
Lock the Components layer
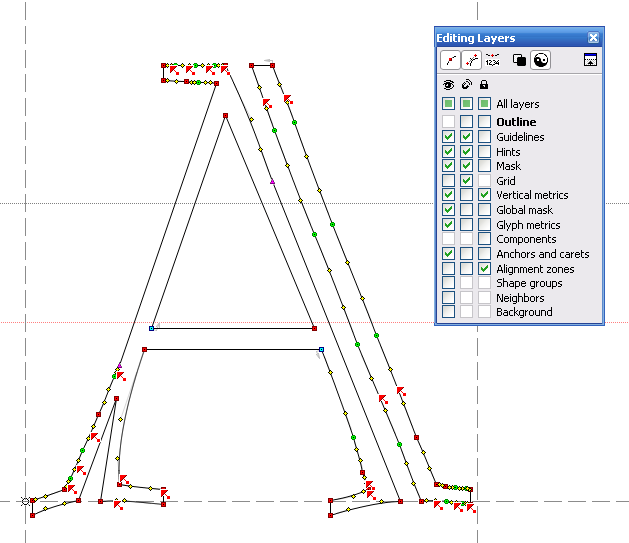(x=484, y=239)
